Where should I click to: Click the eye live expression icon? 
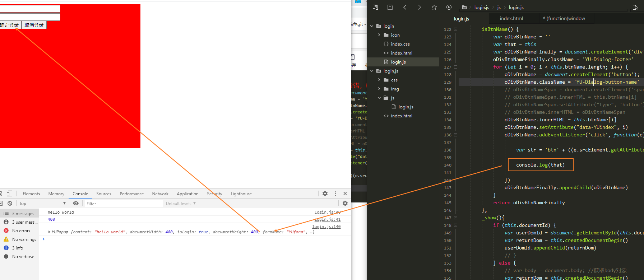pos(76,203)
